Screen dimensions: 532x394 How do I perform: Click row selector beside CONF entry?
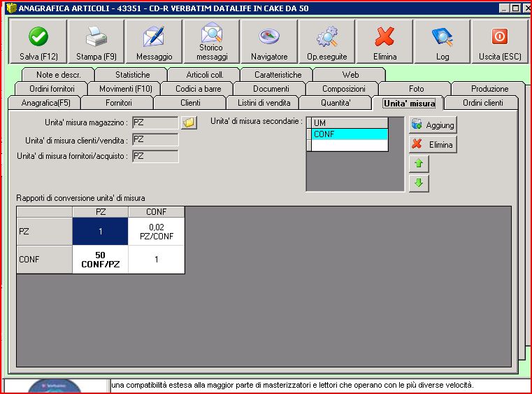pos(309,134)
